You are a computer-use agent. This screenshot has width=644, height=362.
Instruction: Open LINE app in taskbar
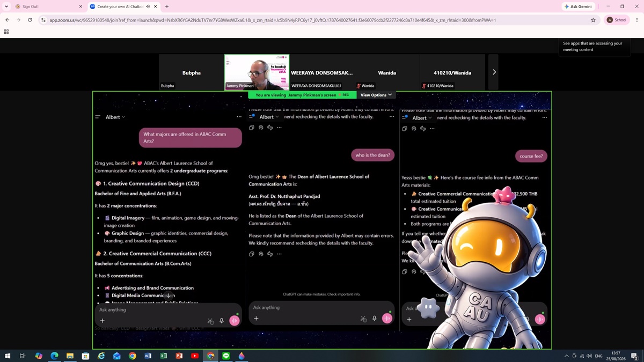(226, 356)
